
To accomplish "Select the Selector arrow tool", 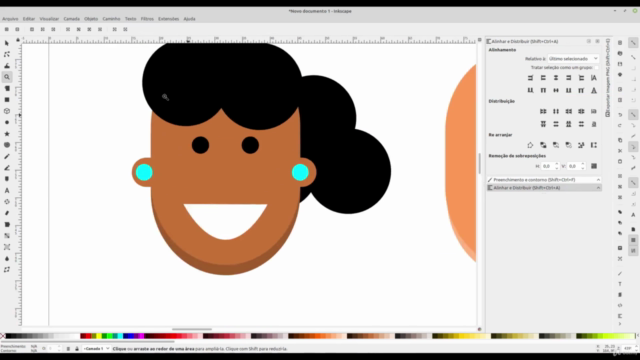I will pyautogui.click(x=7, y=43).
